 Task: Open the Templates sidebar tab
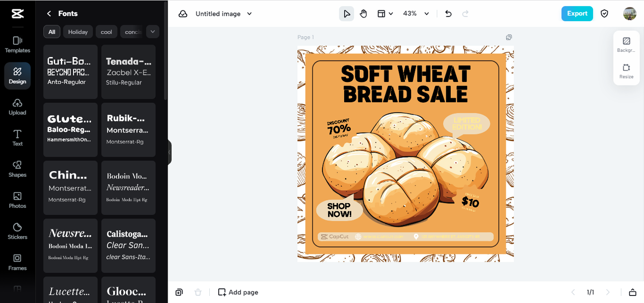pos(18,44)
